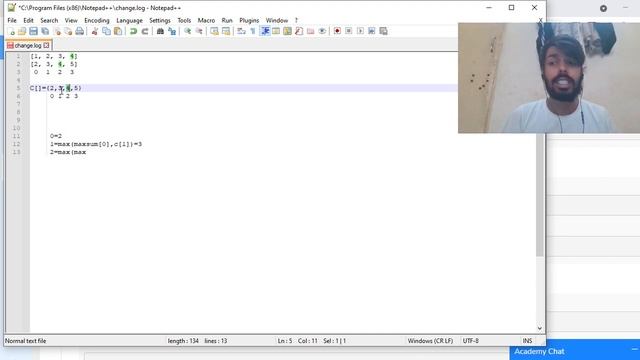Open the Language menu
Viewport: 640px width, 360px height.
[129, 20]
